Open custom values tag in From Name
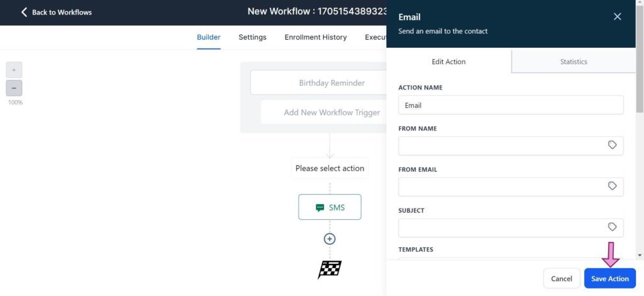Image resolution: width=644 pixels, height=296 pixels. [x=612, y=145]
